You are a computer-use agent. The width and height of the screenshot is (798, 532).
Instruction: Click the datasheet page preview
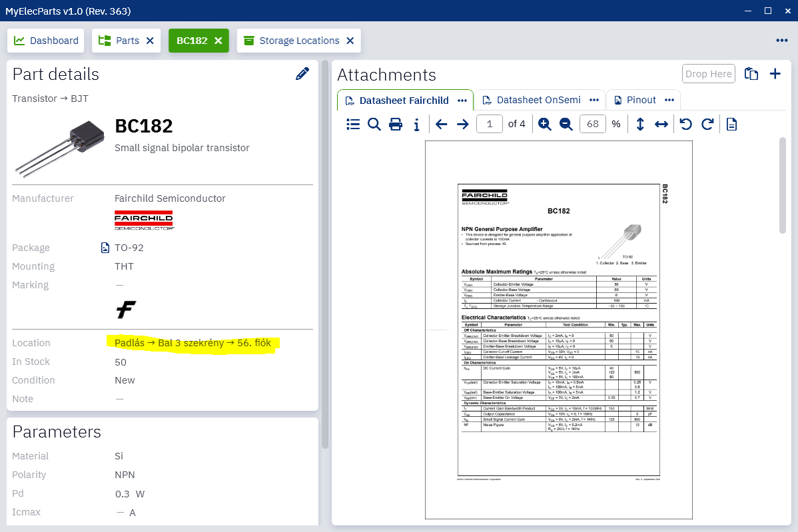(559, 330)
